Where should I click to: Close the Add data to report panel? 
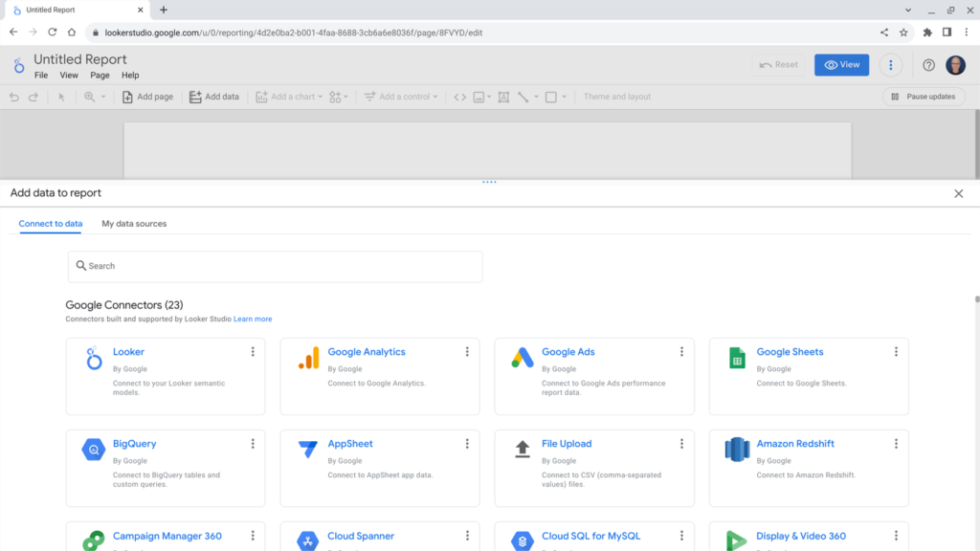pos(958,193)
